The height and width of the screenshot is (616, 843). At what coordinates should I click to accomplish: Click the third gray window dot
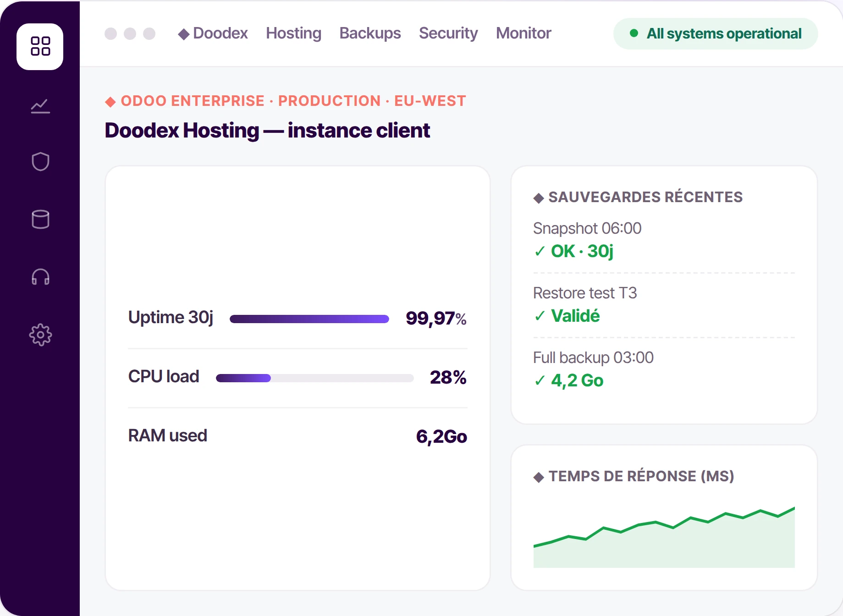pos(149,33)
